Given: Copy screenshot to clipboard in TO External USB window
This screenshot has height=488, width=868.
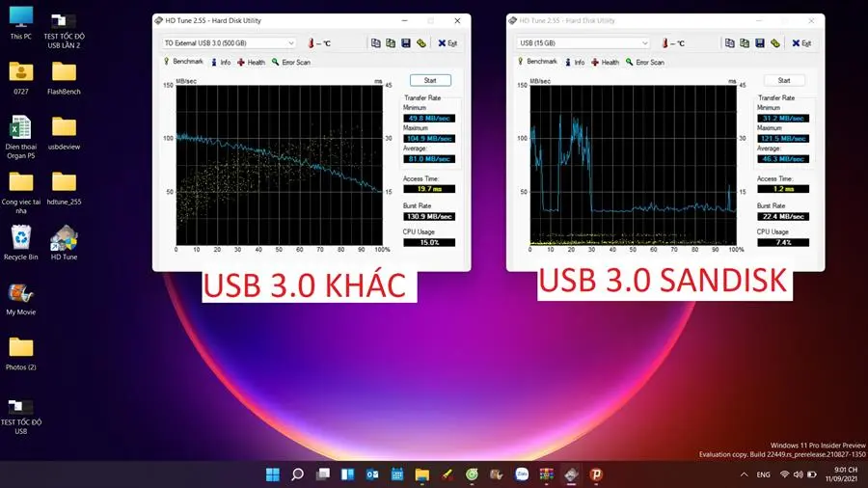Looking at the screenshot, I should coord(391,43).
